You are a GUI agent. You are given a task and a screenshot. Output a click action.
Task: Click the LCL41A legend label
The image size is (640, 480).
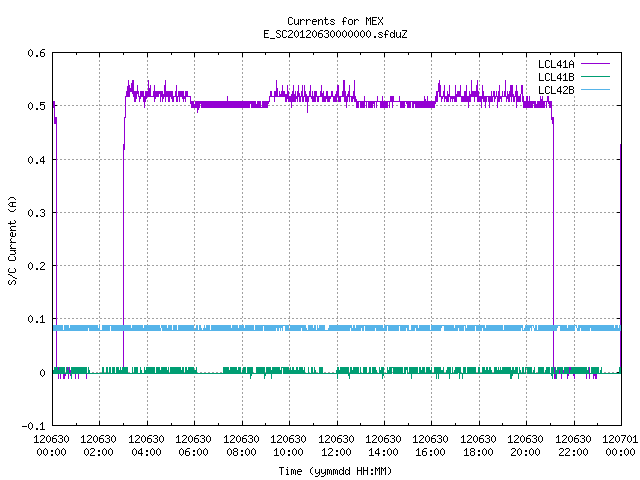[x=556, y=64]
